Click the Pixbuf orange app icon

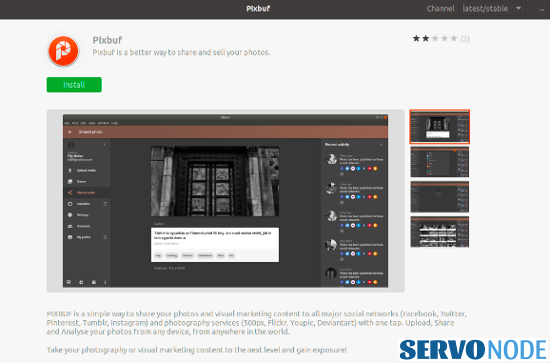pyautogui.click(x=63, y=51)
